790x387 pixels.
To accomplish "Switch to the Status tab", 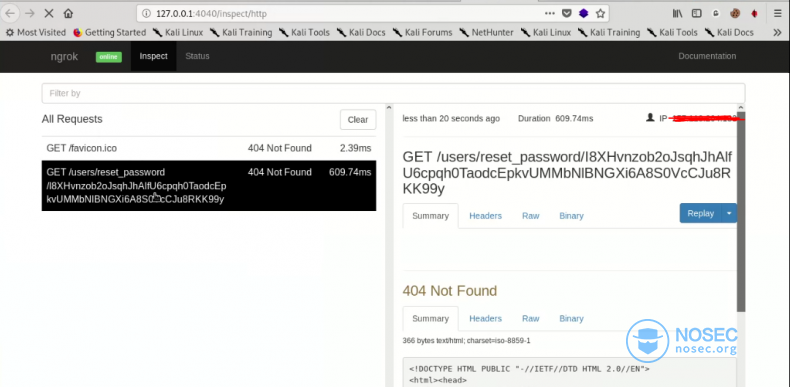I will click(x=197, y=56).
